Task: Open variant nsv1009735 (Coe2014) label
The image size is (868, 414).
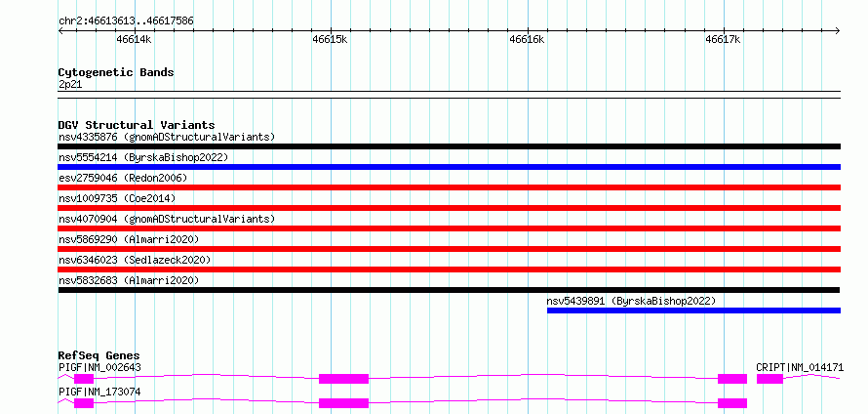Action: 117,198
